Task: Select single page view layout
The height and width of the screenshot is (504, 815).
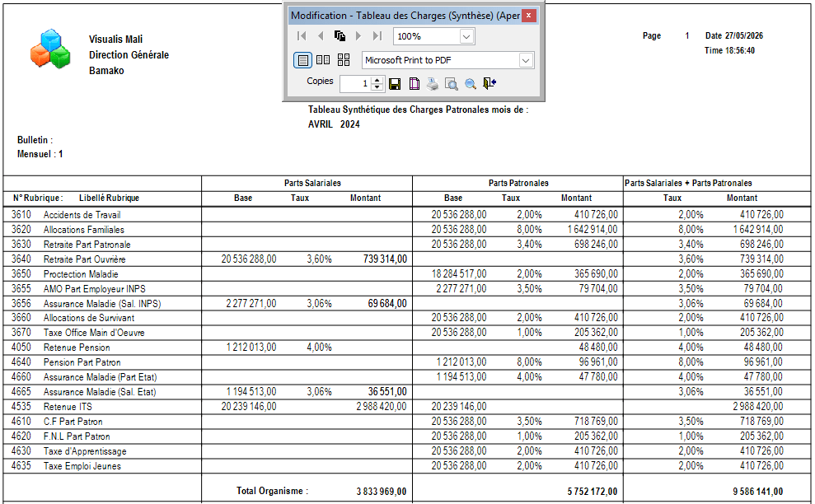Action: 303,60
